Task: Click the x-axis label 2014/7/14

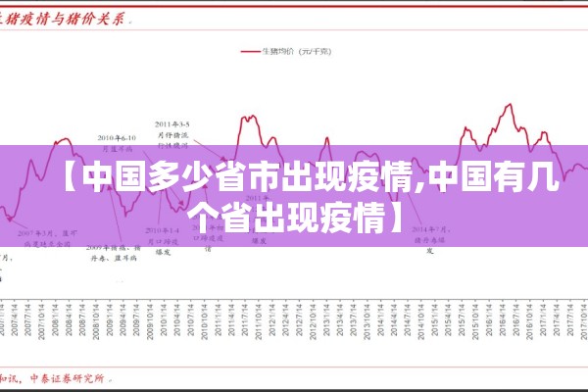Action: [408, 319]
